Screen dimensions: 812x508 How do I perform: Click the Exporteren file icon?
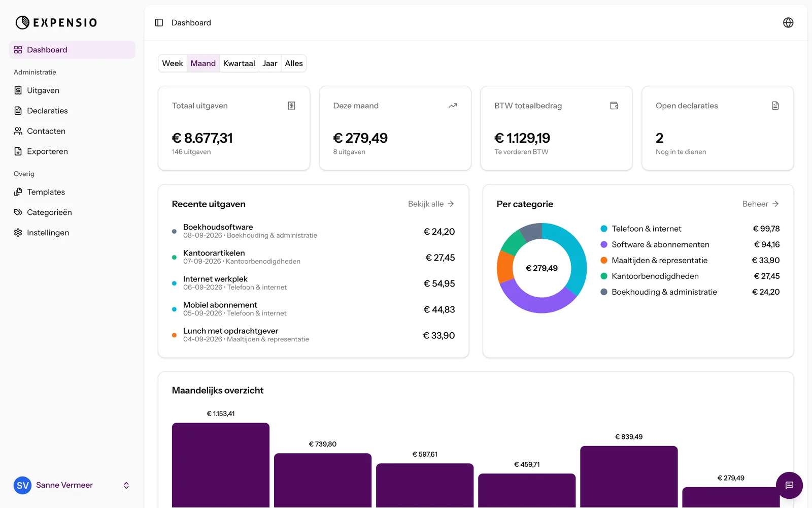point(18,151)
